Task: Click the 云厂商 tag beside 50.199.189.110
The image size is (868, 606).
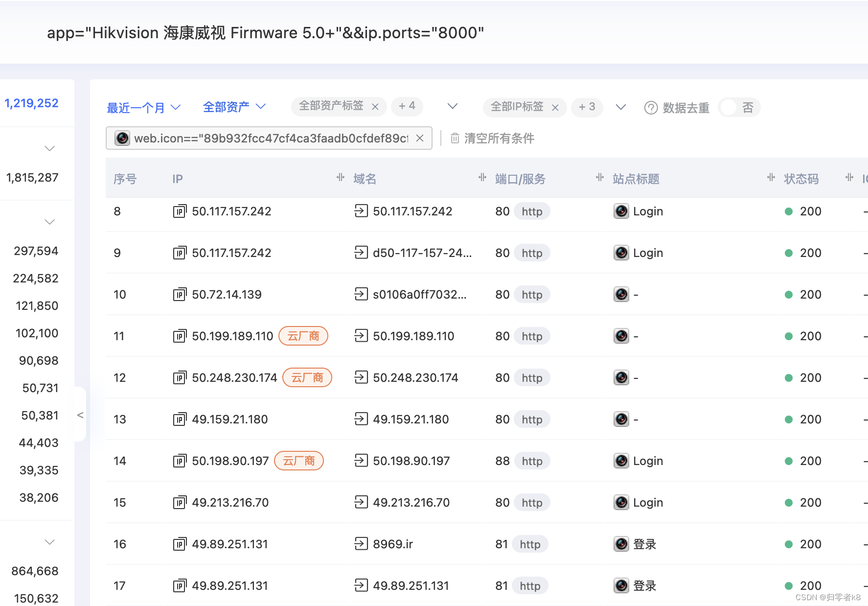Action: pos(303,336)
